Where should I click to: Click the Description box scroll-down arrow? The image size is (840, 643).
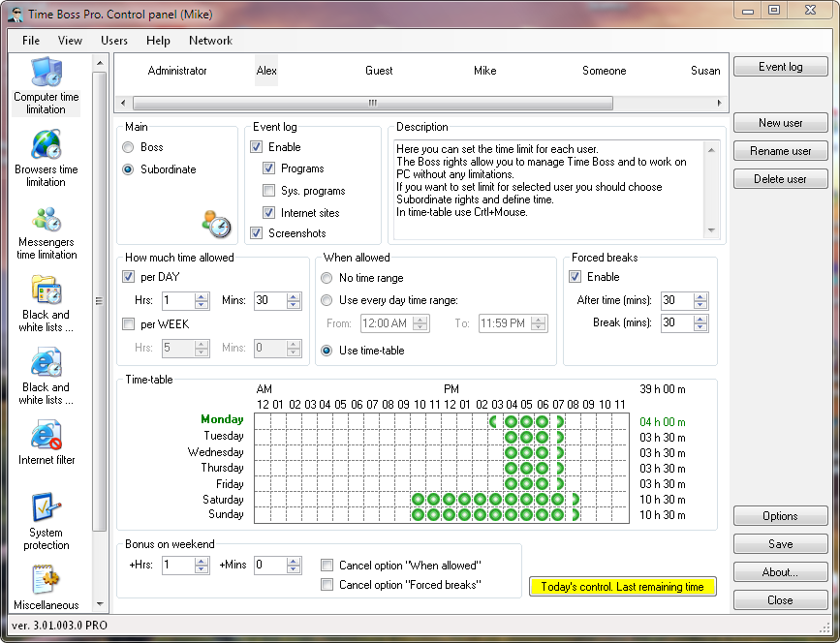711,230
